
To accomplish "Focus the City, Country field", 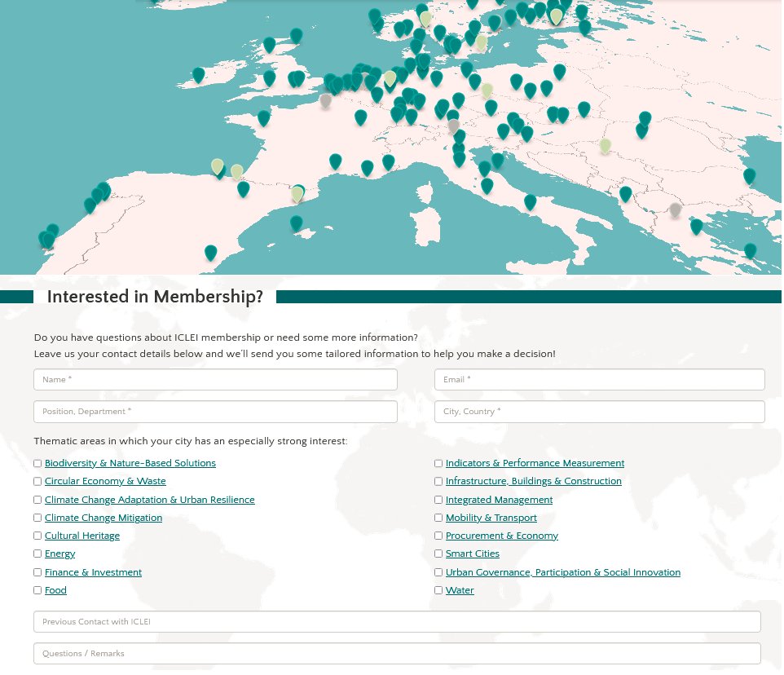I will click(600, 412).
